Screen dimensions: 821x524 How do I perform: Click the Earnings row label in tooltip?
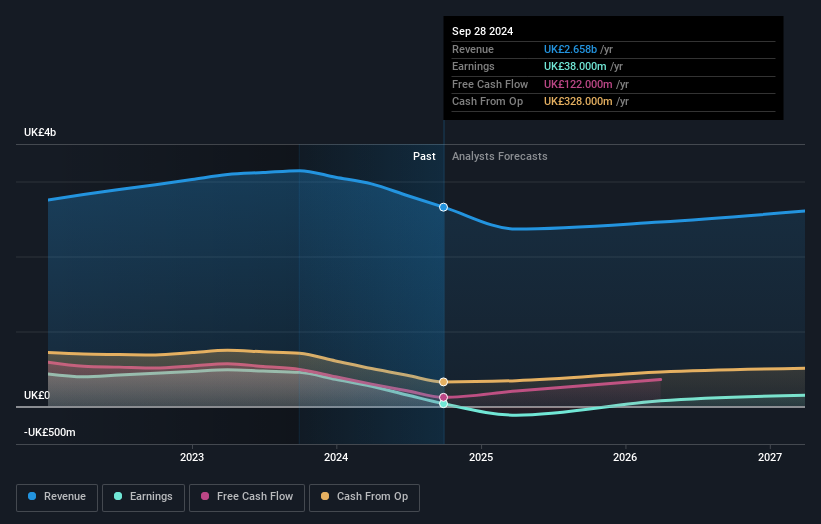pos(473,66)
